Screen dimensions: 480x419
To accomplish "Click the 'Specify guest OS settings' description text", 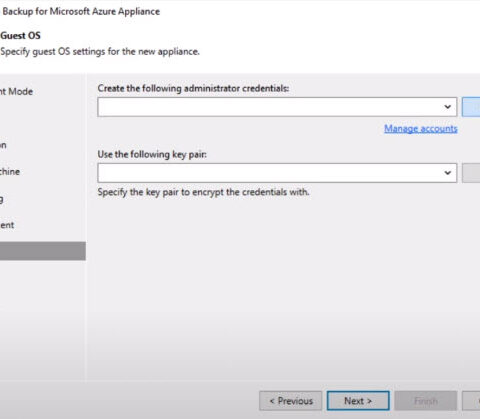I will pos(100,52).
